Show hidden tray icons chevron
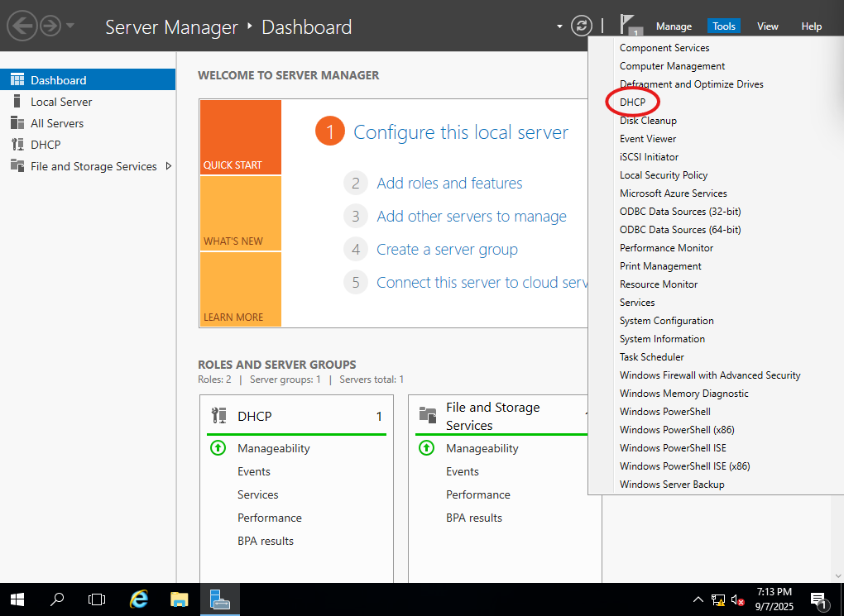This screenshot has width=844, height=616. coord(698,599)
